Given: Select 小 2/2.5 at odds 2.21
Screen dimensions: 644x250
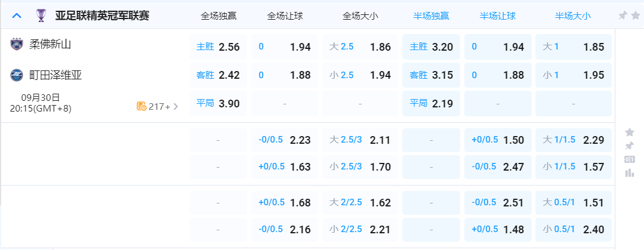Looking at the screenshot, I should tap(360, 230).
